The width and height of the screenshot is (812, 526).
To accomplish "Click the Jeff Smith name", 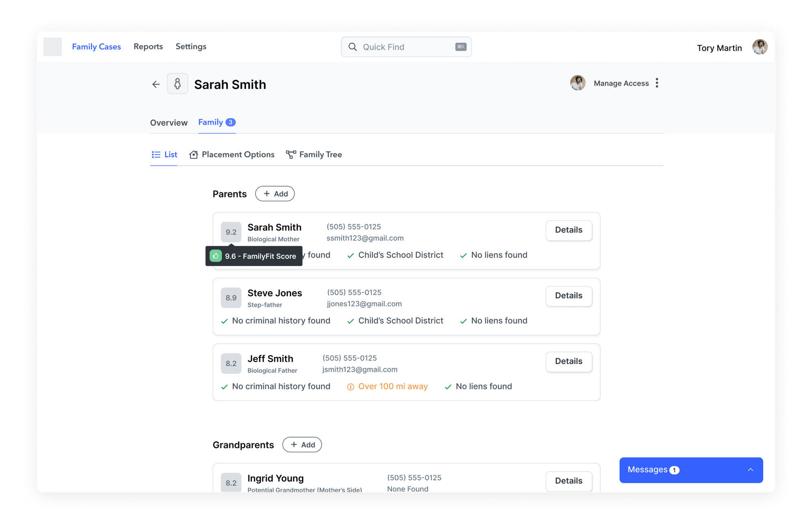I will tap(270, 359).
